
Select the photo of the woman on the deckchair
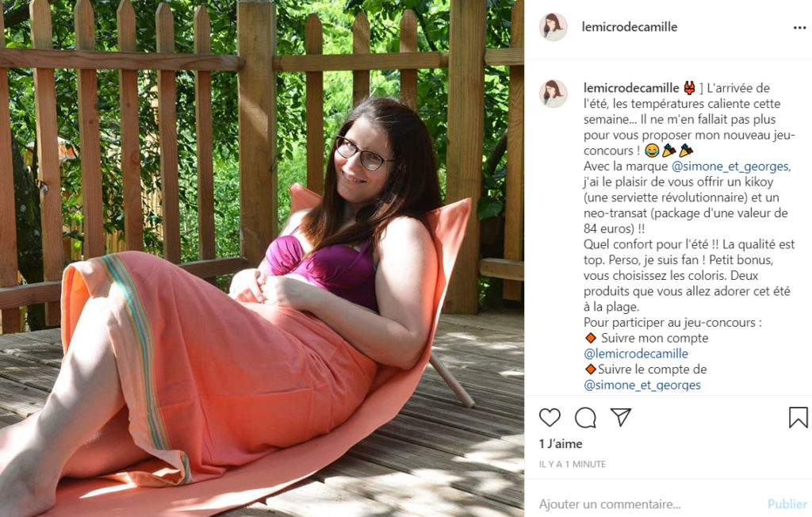[x=262, y=258]
